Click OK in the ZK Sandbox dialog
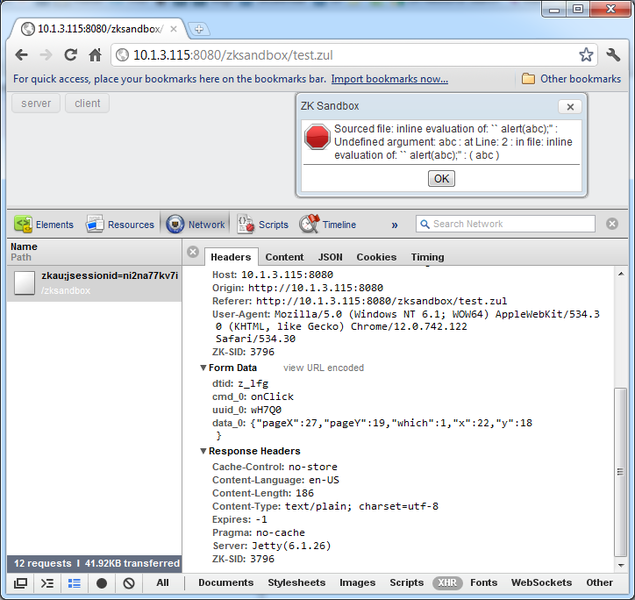Image resolution: width=635 pixels, height=600 pixels. pos(441,179)
